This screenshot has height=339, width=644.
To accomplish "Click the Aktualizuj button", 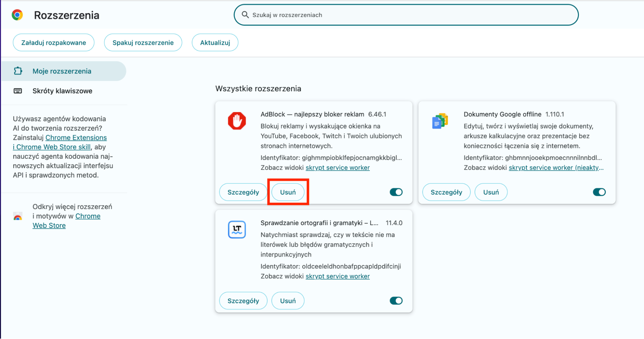I will pyautogui.click(x=215, y=43).
